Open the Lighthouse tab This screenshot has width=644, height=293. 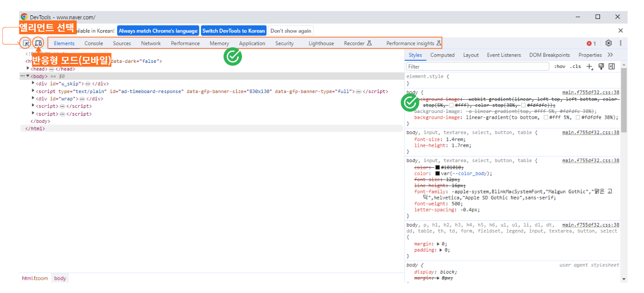[321, 43]
